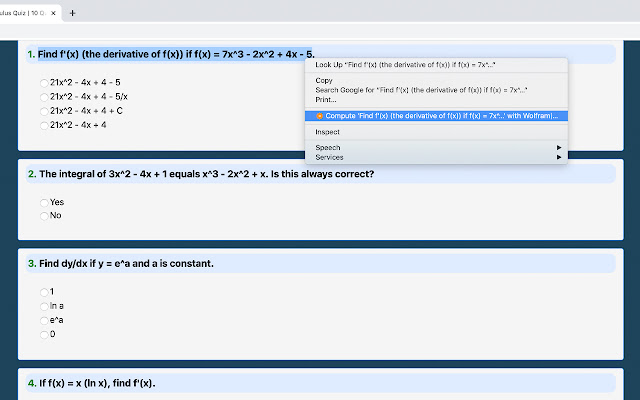Screen dimensions: 640x400
Task: Click Compute with Wolfram menu entry
Action: pos(440,116)
